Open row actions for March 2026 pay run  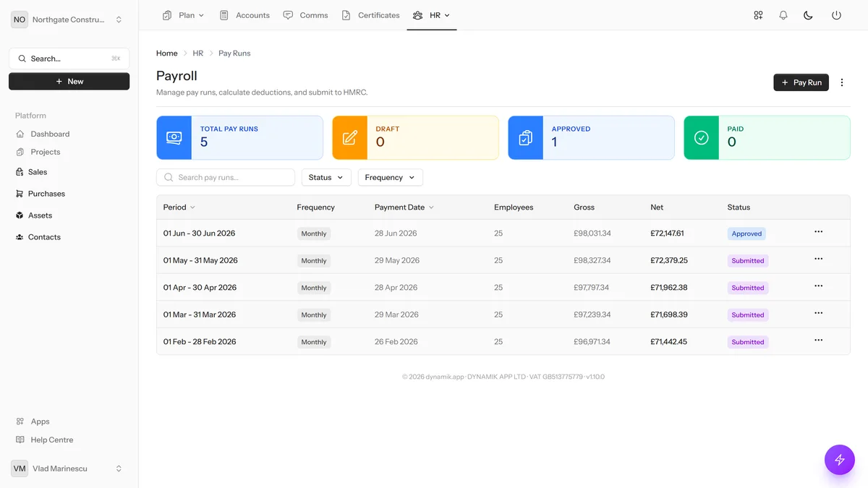pyautogui.click(x=818, y=313)
